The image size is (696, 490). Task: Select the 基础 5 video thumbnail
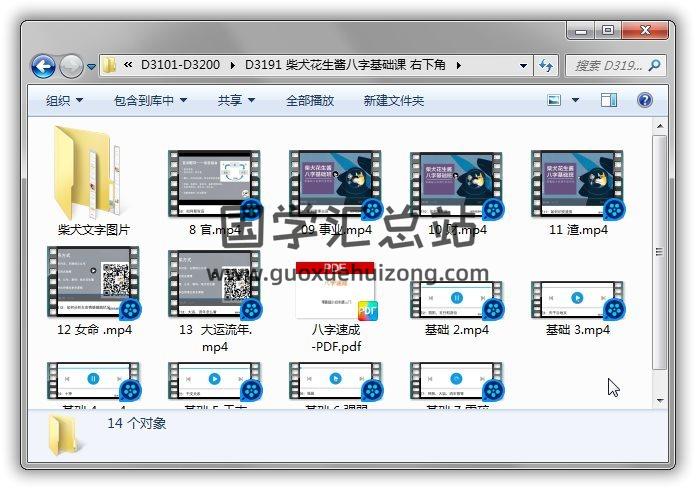coord(214,382)
